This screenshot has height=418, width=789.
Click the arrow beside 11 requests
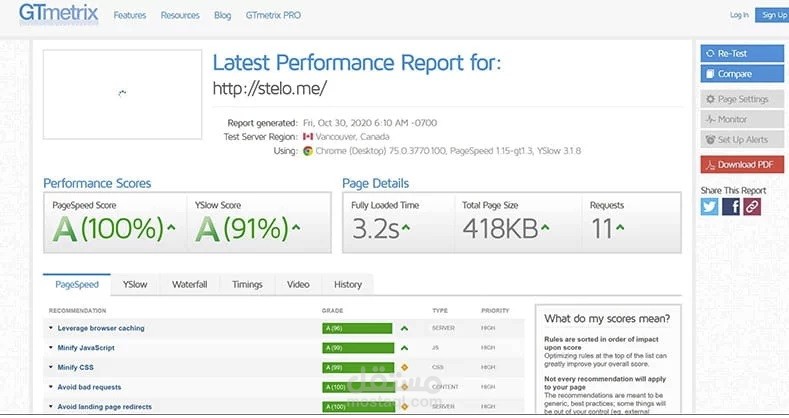pyautogui.click(x=620, y=227)
